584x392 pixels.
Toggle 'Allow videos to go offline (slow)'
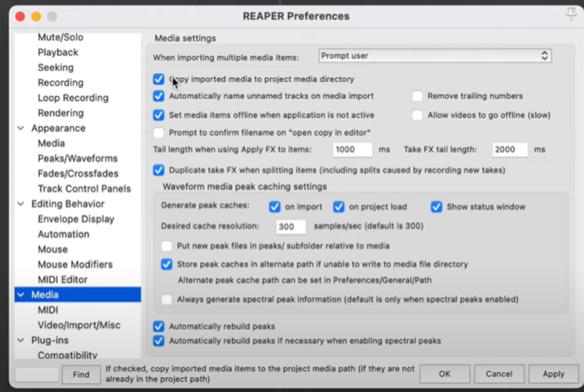click(418, 115)
